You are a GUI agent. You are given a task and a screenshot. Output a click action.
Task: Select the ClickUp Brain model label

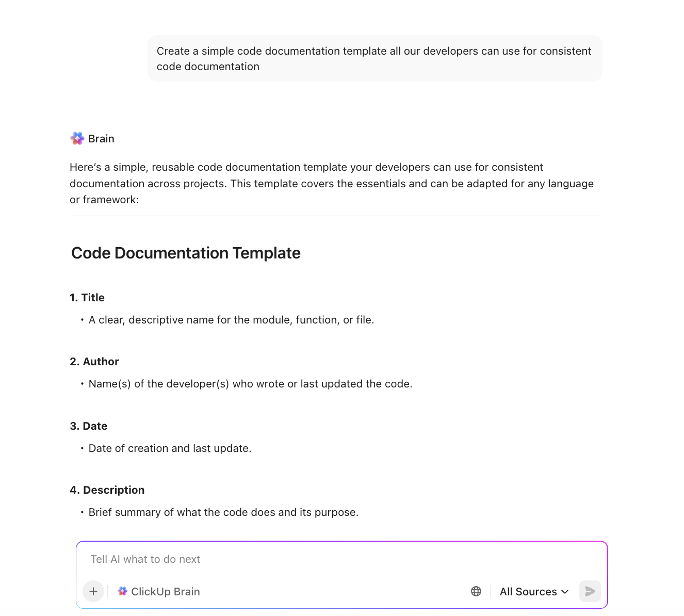pyautogui.click(x=165, y=591)
